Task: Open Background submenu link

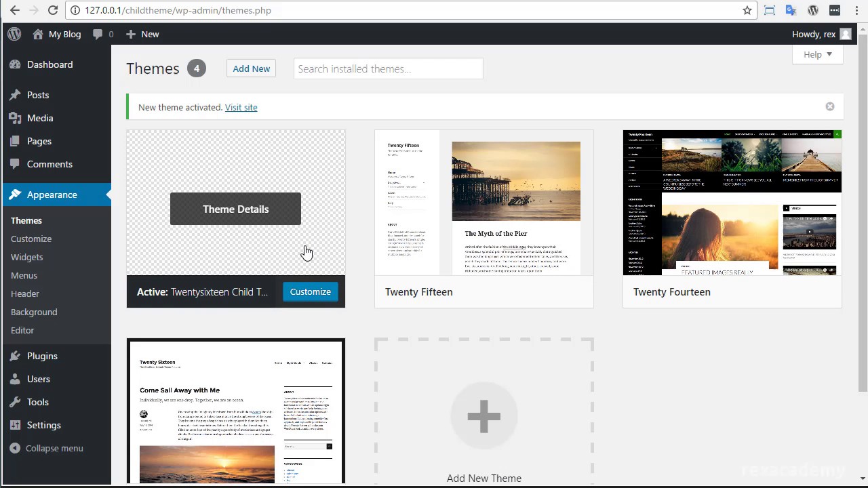Action: point(34,312)
